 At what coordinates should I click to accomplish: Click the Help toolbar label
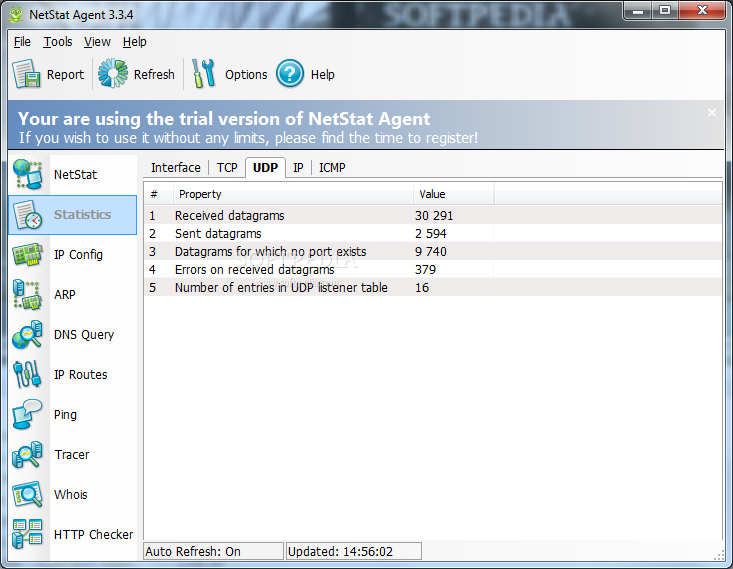pos(323,74)
